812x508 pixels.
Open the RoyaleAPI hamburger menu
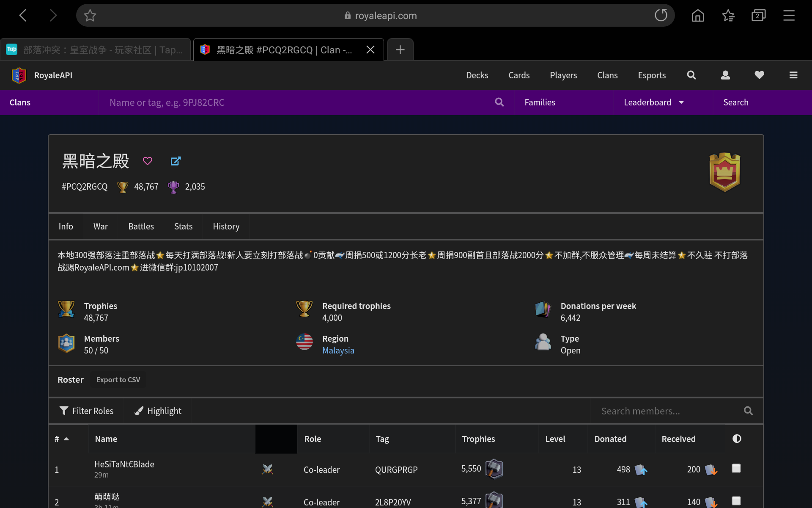pos(793,75)
